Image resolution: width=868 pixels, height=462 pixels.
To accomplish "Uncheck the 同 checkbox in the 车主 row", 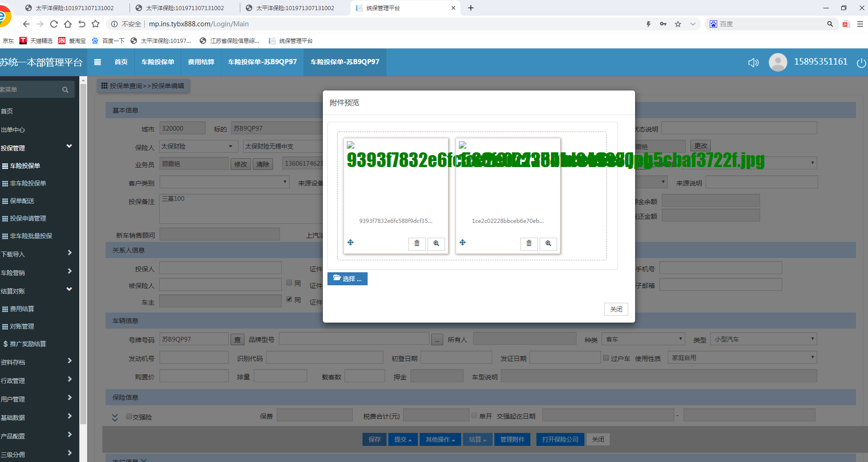I will tap(289, 300).
